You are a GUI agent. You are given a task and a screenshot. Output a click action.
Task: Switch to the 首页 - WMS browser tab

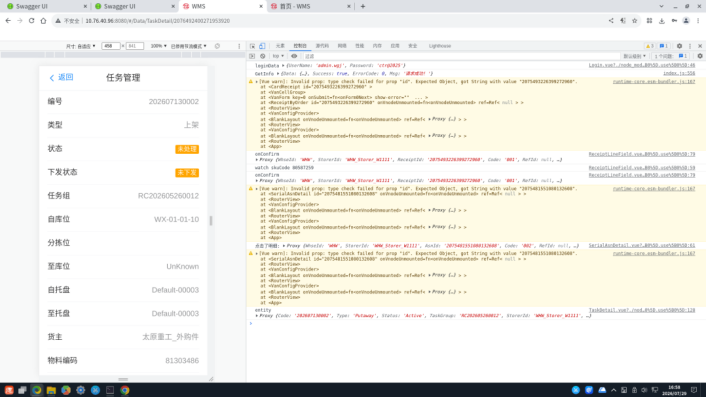pyautogui.click(x=311, y=6)
